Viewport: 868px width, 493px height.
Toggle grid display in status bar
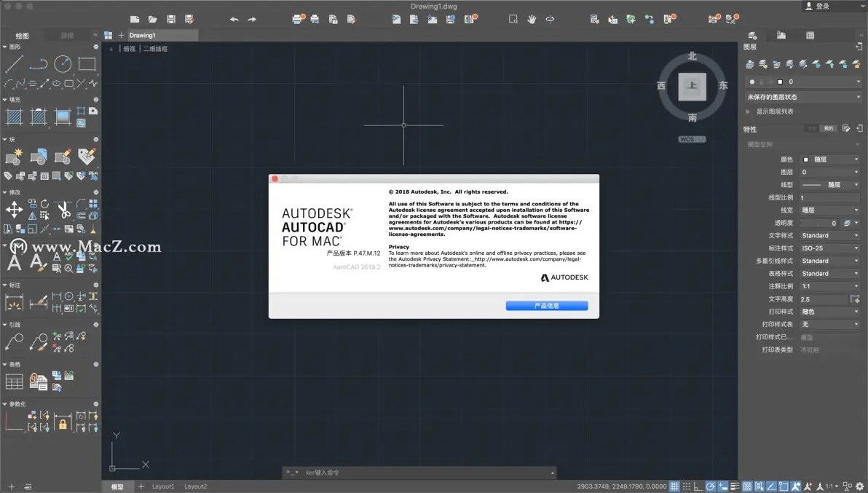[x=674, y=486]
